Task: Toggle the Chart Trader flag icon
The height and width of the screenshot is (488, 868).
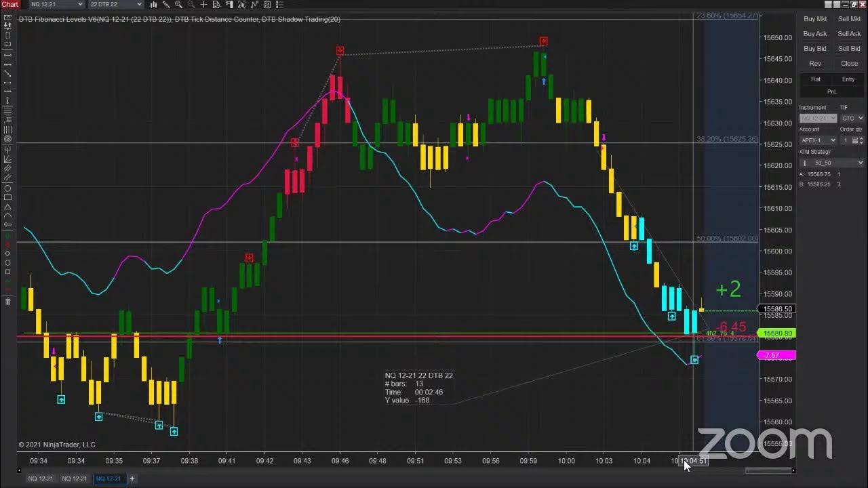Action: point(229,5)
